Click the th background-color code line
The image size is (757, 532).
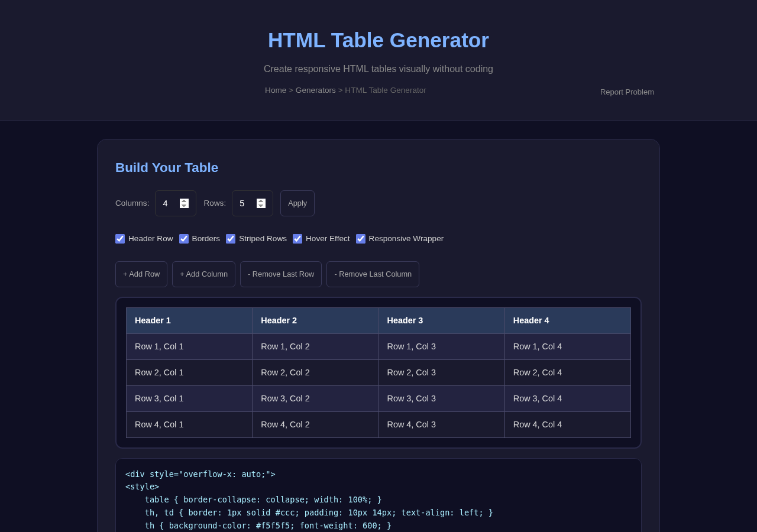coord(268,525)
